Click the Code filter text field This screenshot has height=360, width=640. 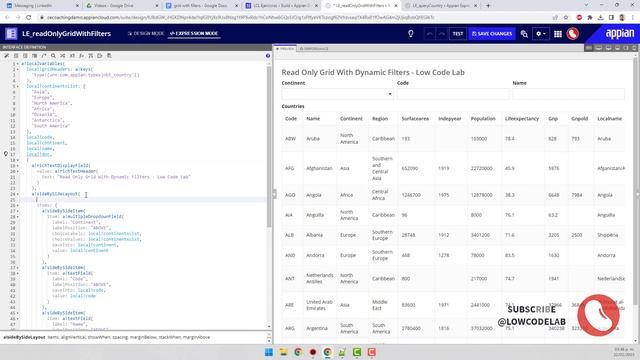point(453,94)
